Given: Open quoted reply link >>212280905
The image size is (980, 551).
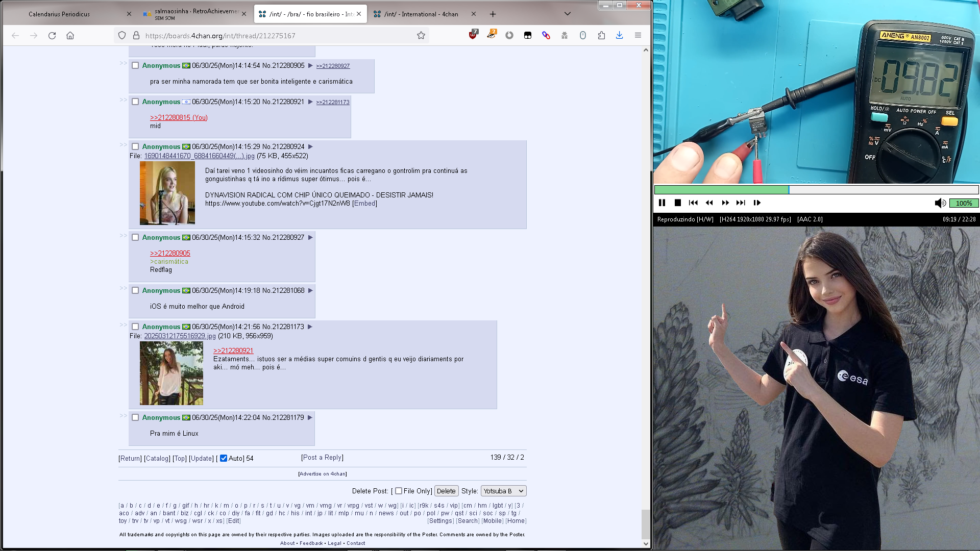Looking at the screenshot, I should click(x=170, y=253).
